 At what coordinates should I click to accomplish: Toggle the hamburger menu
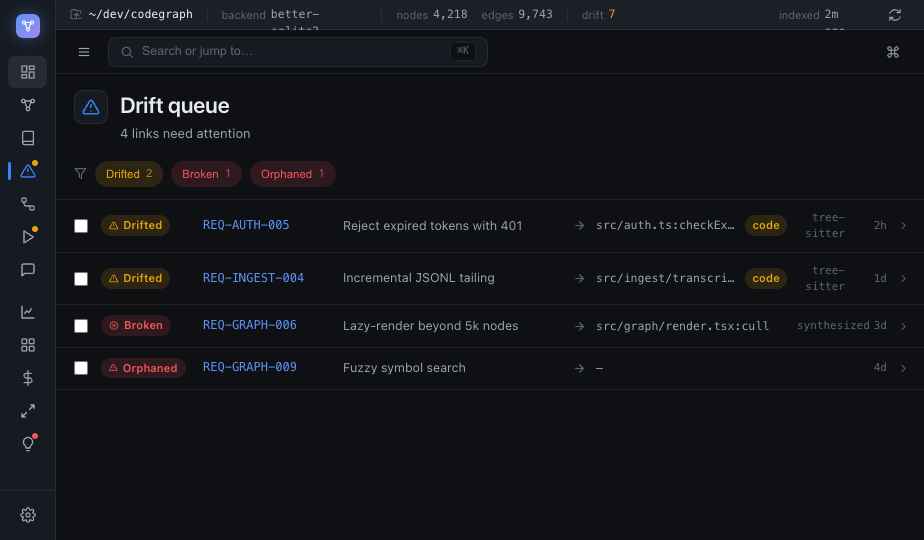(84, 52)
